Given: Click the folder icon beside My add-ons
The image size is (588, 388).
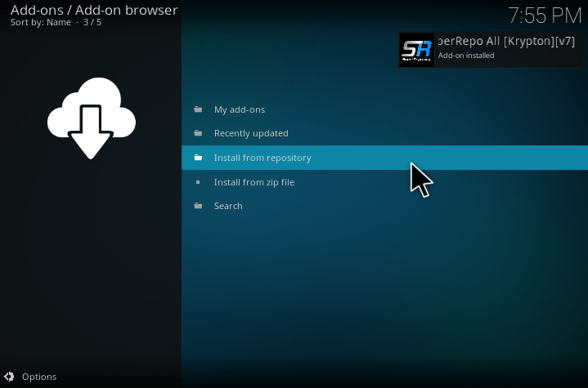Looking at the screenshot, I should coord(197,109).
